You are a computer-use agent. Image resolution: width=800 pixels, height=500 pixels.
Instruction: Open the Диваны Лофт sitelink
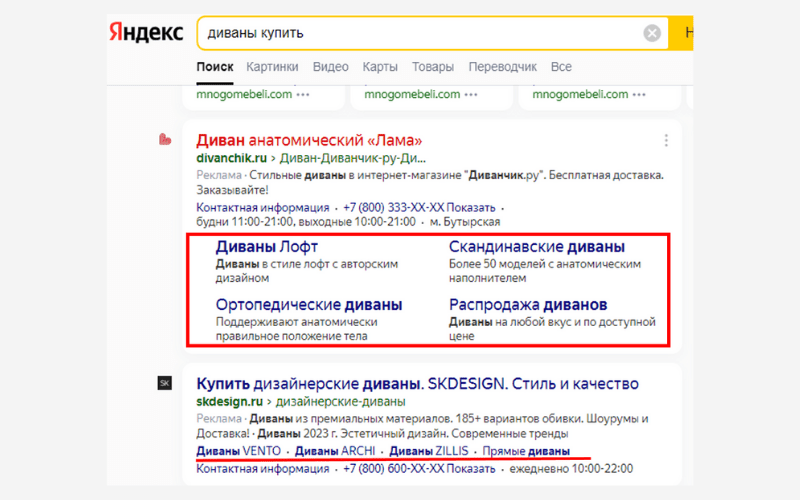[x=267, y=247]
